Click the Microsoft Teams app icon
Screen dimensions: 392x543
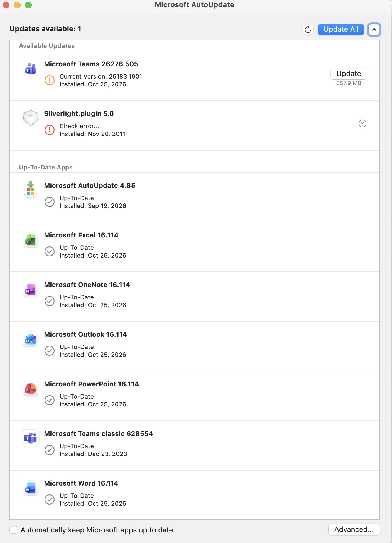pyautogui.click(x=31, y=69)
